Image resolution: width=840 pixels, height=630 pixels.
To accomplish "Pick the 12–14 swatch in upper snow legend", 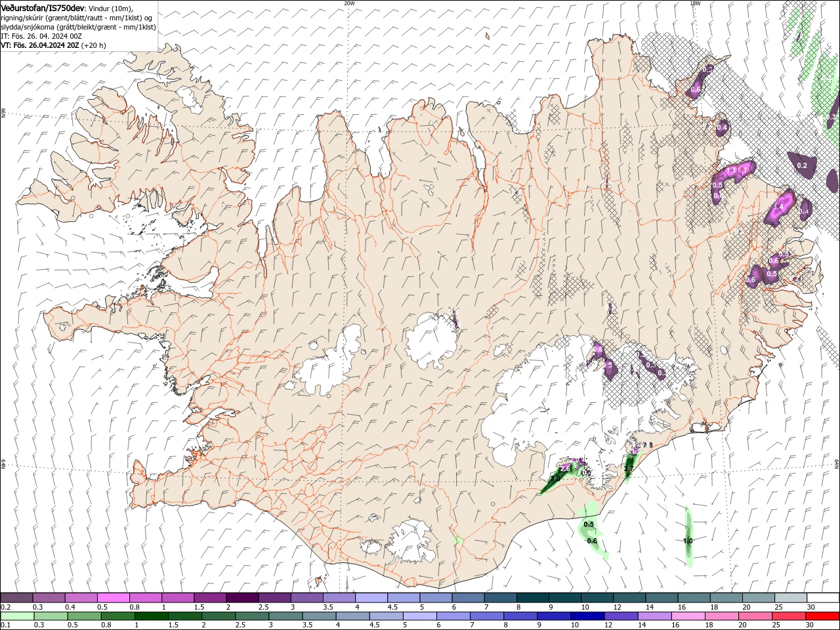I will point(629,597).
